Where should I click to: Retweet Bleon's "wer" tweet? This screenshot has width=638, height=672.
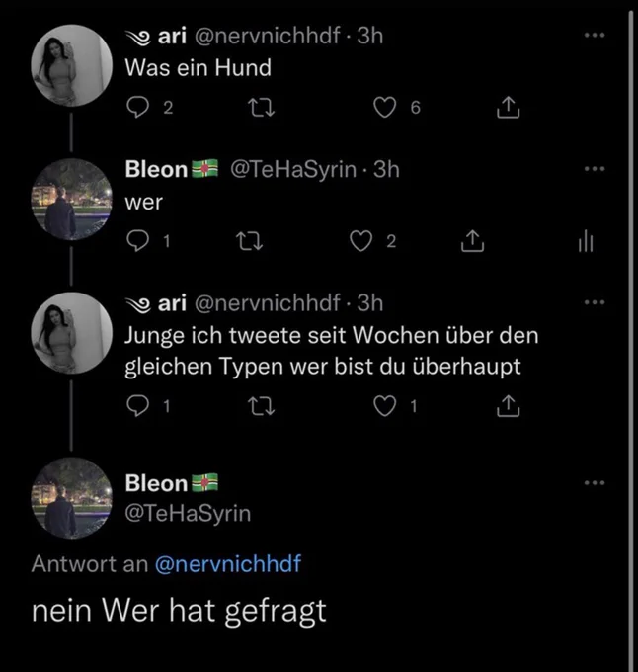250,241
